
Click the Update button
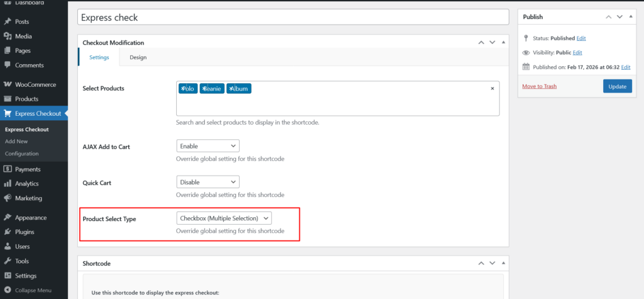pyautogui.click(x=617, y=86)
